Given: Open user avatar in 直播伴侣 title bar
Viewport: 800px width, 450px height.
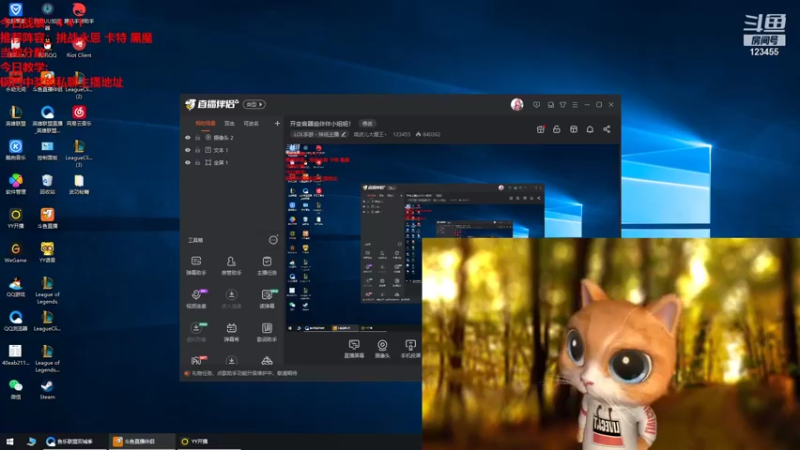Looking at the screenshot, I should pos(517,105).
